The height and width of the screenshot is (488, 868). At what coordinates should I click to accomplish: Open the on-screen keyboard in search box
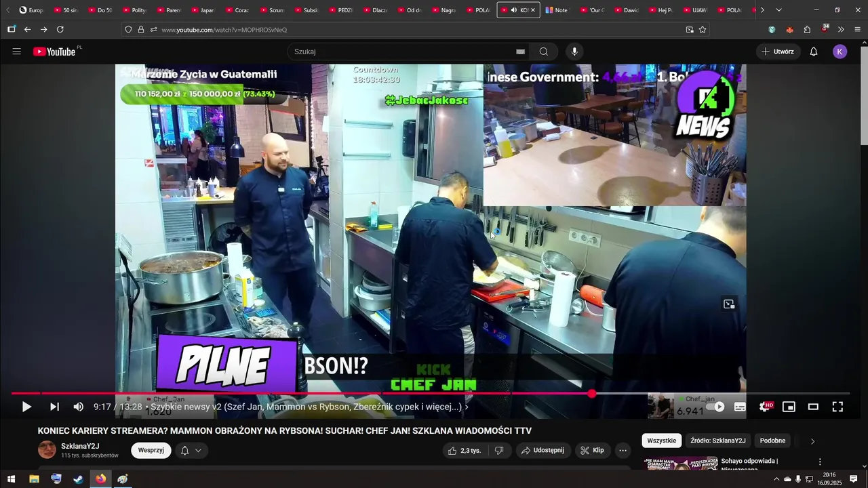click(x=520, y=52)
